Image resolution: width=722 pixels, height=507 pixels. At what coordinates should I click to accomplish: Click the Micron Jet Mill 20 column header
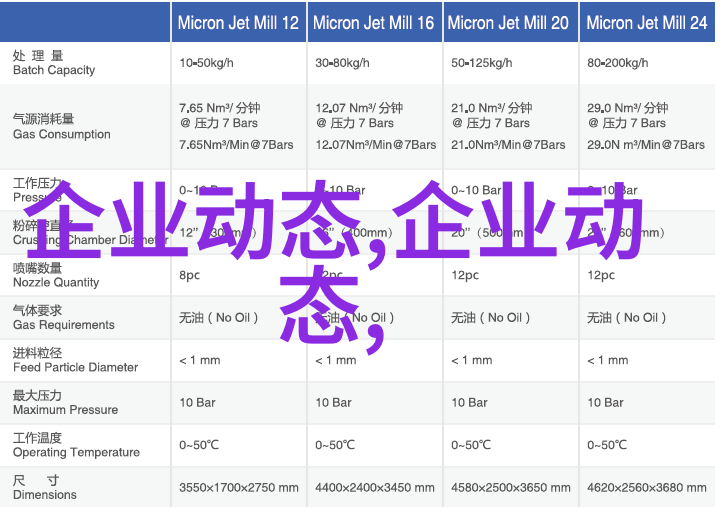[x=510, y=23]
